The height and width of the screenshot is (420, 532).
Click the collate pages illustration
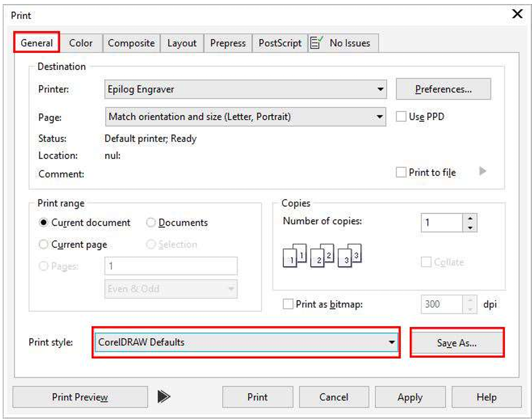323,255
